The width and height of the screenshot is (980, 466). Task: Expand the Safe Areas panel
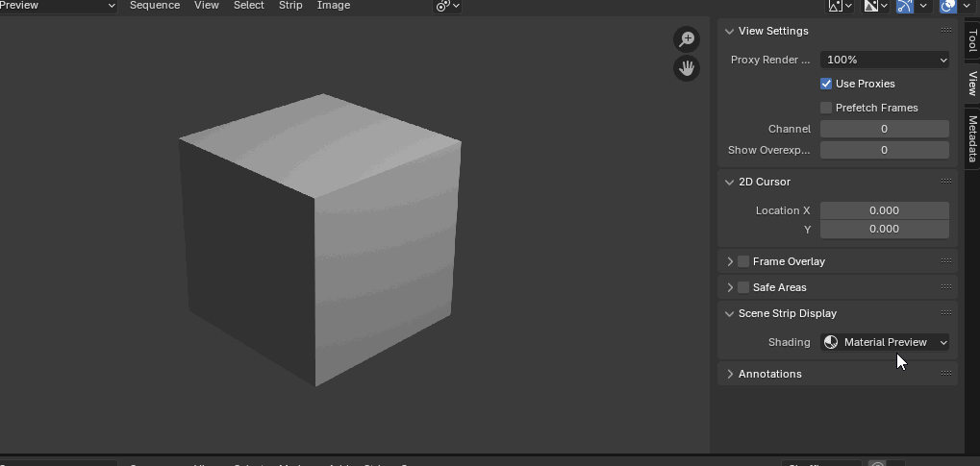click(x=729, y=287)
